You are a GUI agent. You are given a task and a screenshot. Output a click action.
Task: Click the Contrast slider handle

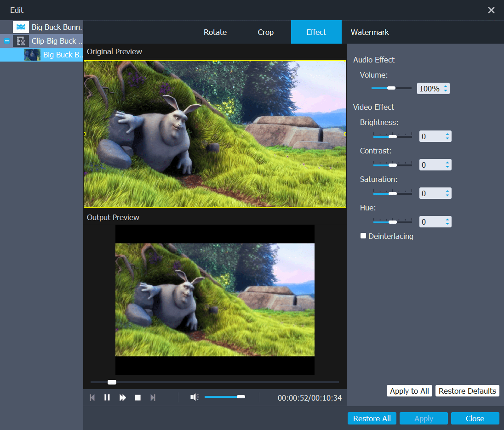coord(392,165)
